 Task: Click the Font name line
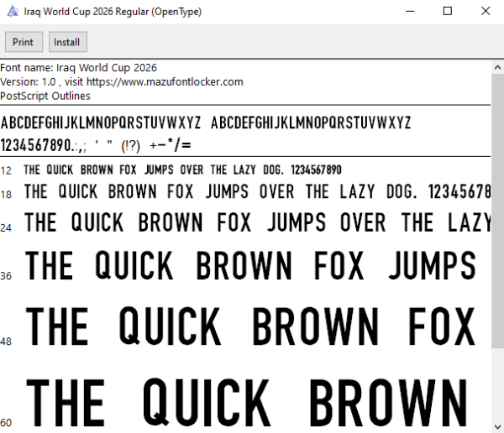coord(78,68)
